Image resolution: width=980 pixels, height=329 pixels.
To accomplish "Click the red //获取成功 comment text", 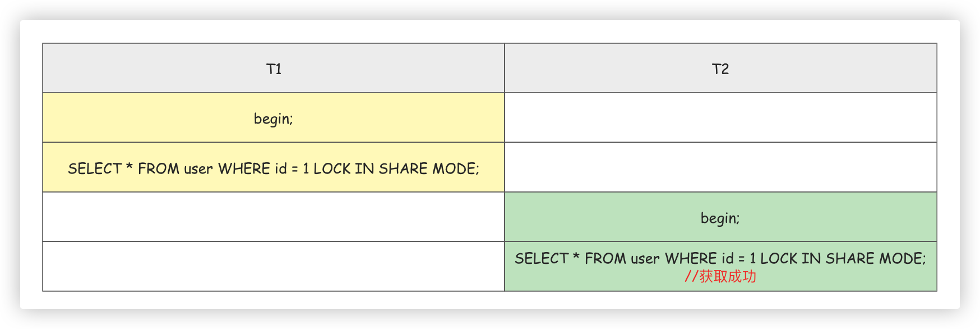I will pyautogui.click(x=720, y=276).
